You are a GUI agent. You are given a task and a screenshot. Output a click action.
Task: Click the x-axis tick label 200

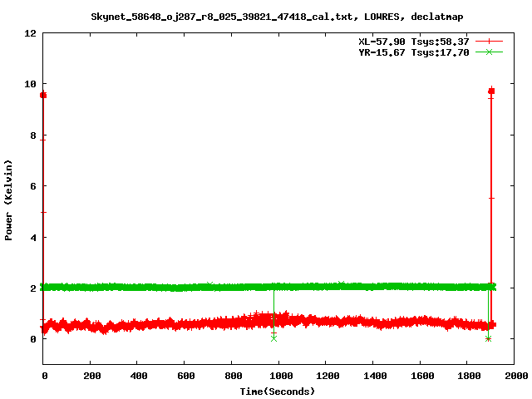(x=92, y=376)
